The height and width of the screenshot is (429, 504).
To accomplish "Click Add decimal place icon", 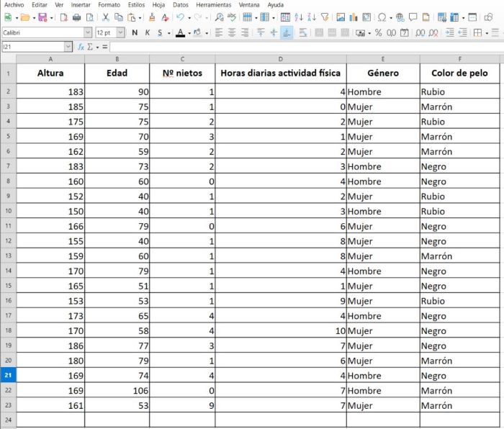I will pos(420,32).
